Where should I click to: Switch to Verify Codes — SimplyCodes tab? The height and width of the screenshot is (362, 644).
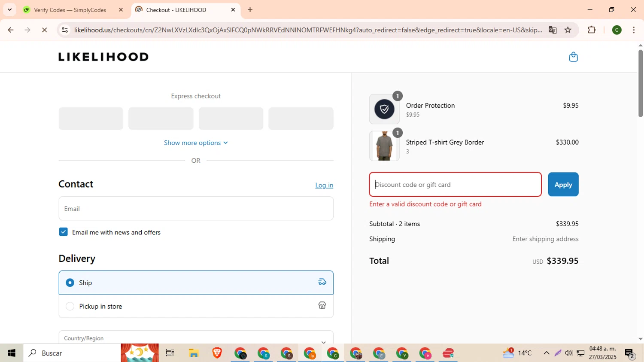(x=70, y=9)
